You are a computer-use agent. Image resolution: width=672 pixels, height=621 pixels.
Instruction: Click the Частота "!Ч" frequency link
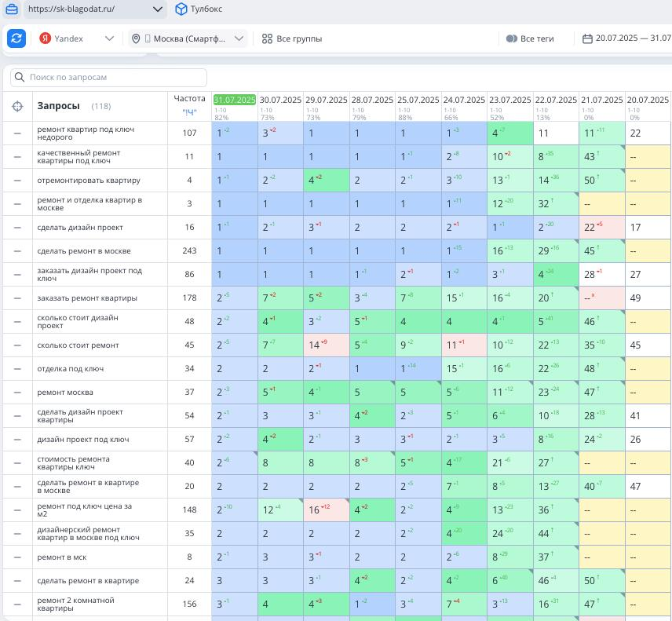tap(189, 111)
